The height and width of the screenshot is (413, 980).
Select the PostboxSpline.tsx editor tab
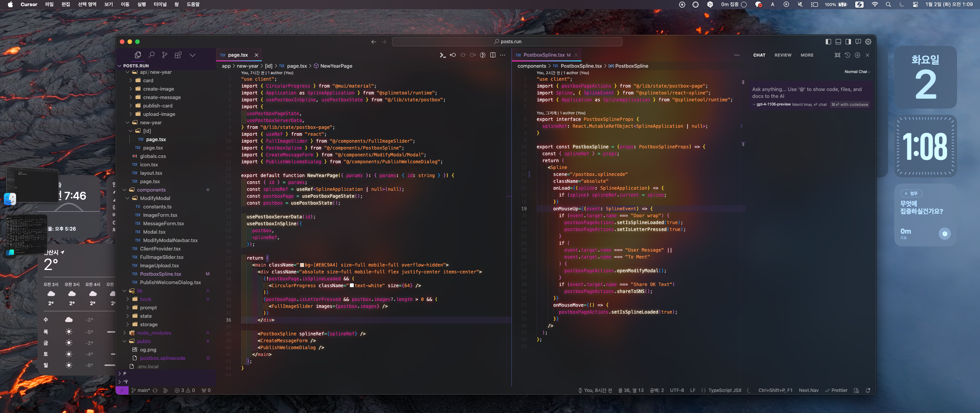(x=547, y=55)
